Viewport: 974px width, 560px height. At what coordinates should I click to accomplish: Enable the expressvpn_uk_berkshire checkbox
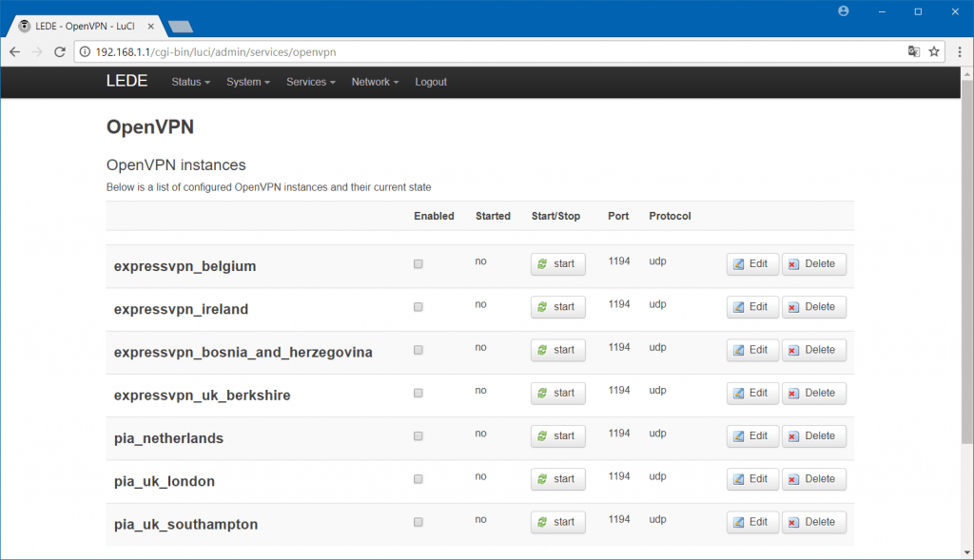coord(418,392)
